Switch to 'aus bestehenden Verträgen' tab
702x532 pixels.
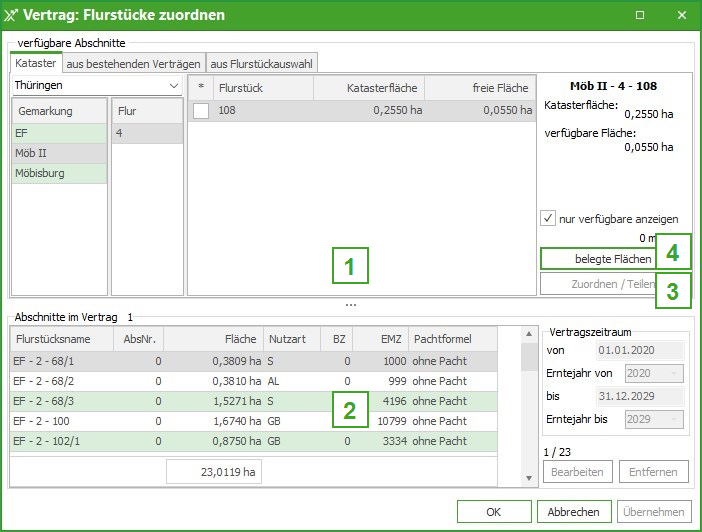coord(133,62)
